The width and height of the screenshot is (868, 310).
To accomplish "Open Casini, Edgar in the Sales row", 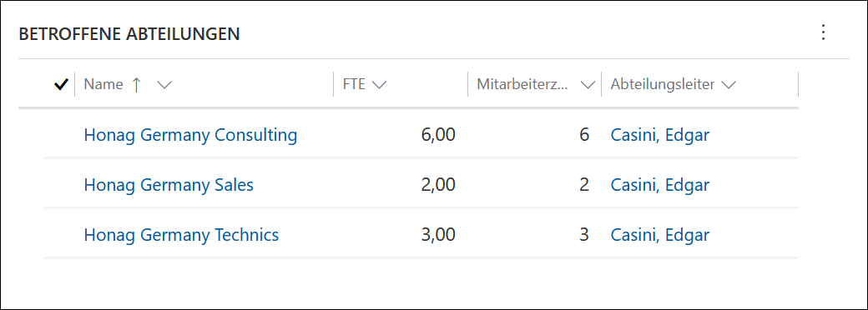I will 660,184.
